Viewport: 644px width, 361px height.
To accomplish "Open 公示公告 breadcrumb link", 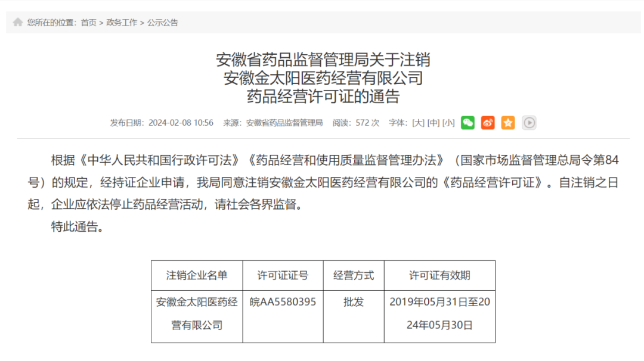I will pos(163,23).
